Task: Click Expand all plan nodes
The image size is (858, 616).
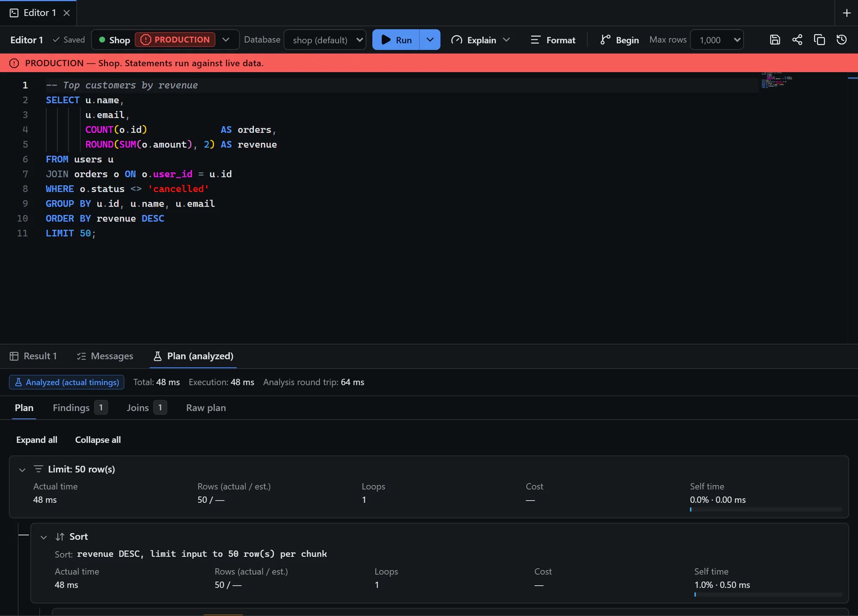Action: click(x=36, y=440)
